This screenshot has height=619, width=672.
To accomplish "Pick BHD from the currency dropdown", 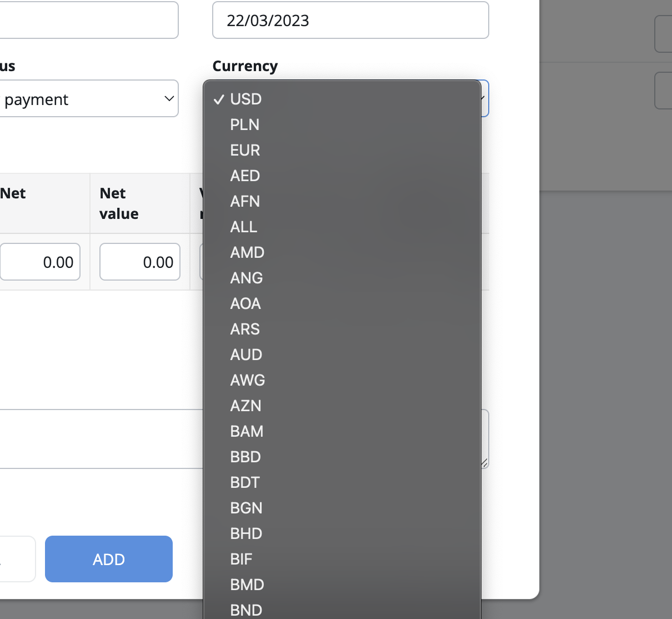I will (246, 533).
